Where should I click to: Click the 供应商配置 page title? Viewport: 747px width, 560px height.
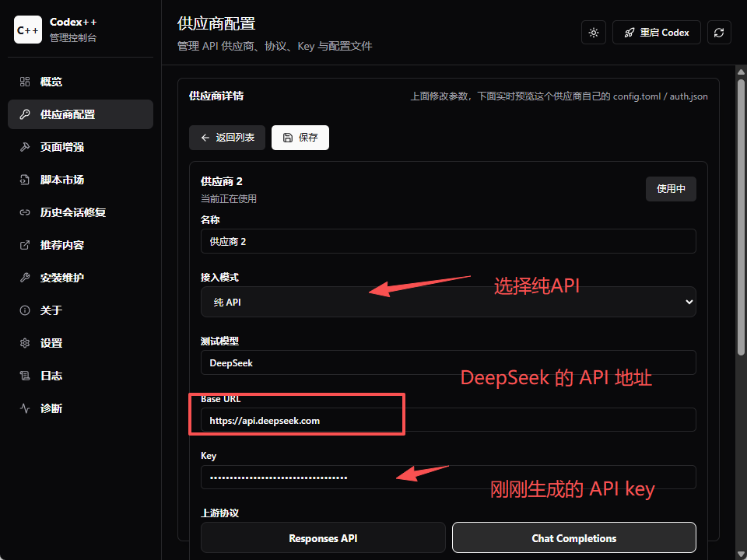(216, 23)
